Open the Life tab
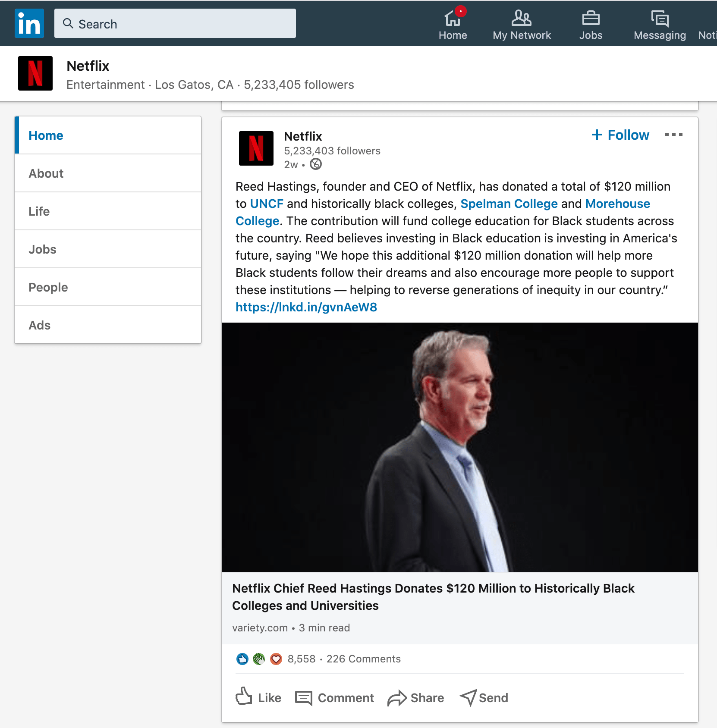 point(108,211)
